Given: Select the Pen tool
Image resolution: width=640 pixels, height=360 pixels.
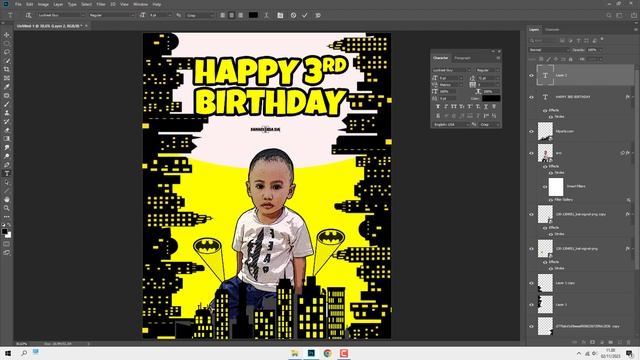Looking at the screenshot, I should click(x=7, y=165).
